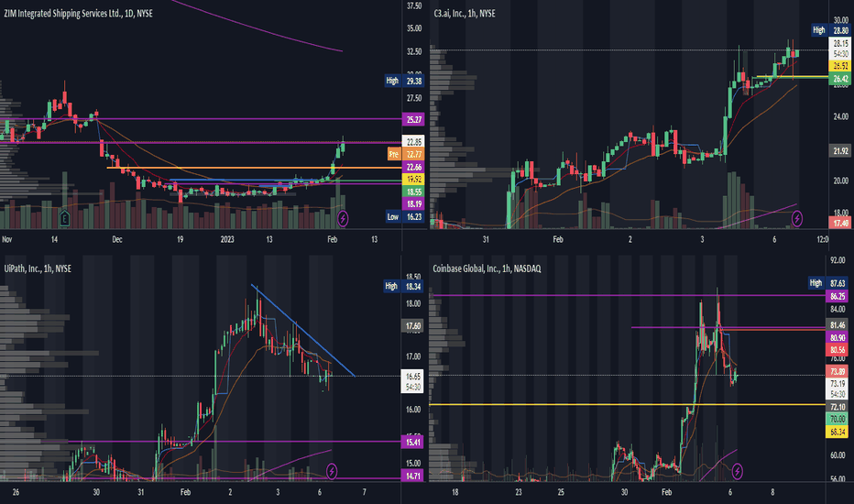854x504 pixels.
Task: Click the 'Nov' date on ZIM time axis
Action: (x=7, y=239)
